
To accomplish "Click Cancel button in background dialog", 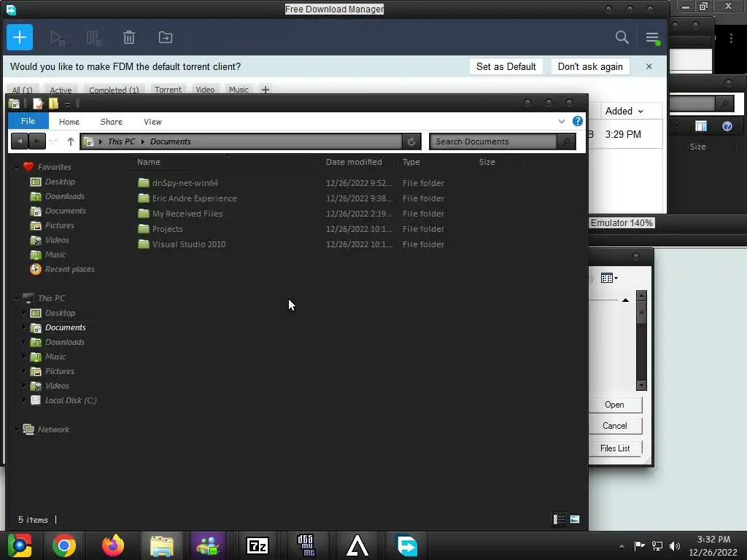I will [x=615, y=426].
